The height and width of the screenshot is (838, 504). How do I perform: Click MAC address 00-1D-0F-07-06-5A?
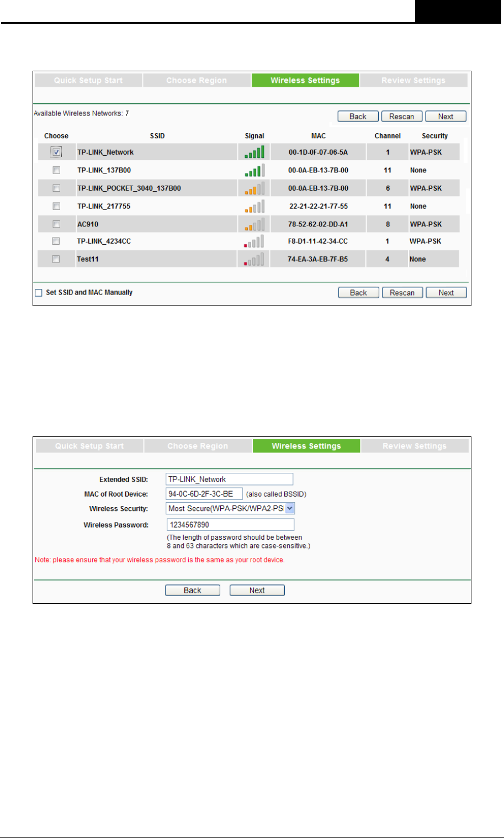pos(319,152)
